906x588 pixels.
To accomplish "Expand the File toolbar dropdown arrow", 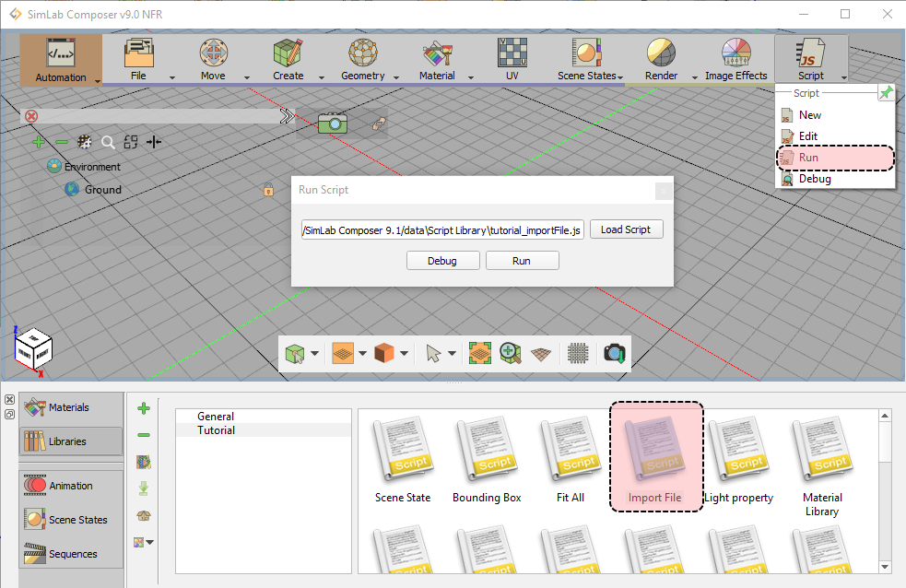I will (x=172, y=77).
